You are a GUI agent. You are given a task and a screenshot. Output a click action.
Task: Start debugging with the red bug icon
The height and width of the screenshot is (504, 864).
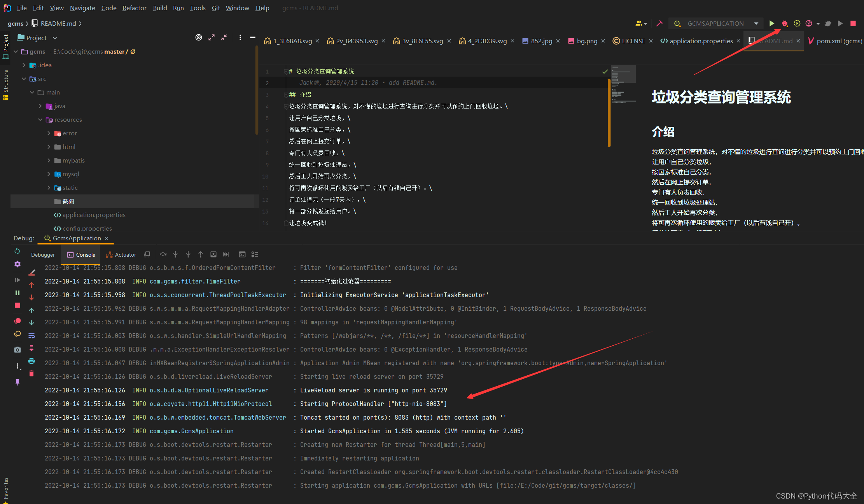click(x=785, y=23)
